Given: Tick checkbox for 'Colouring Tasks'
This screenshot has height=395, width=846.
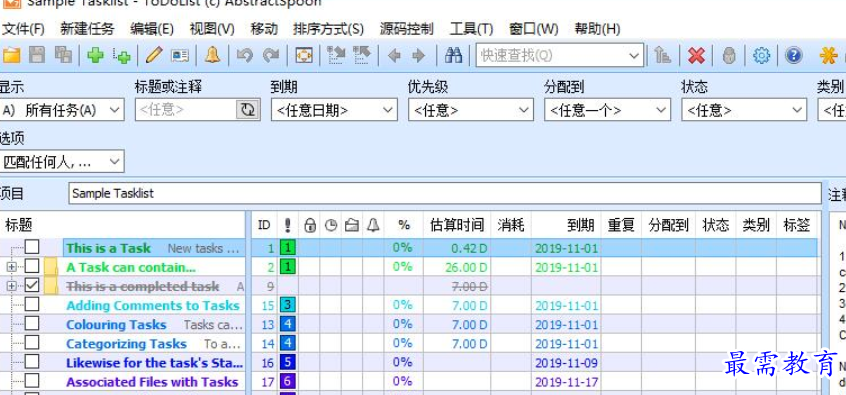Looking at the screenshot, I should [32, 324].
